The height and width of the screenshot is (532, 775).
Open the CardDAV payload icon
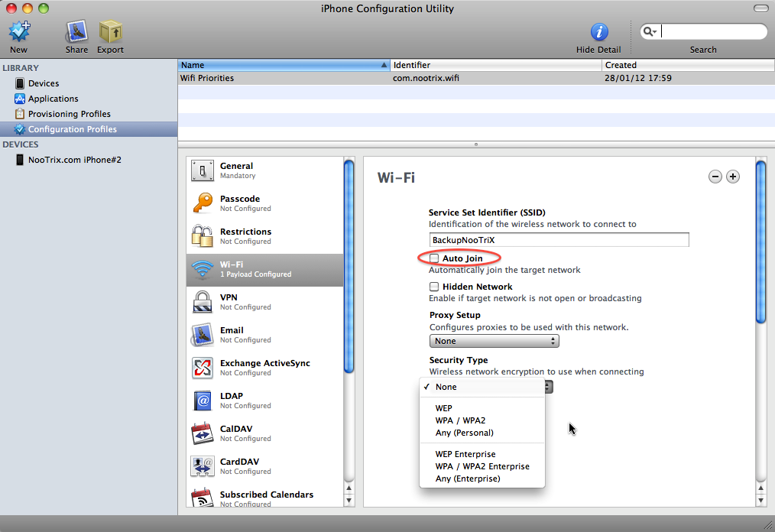click(202, 466)
